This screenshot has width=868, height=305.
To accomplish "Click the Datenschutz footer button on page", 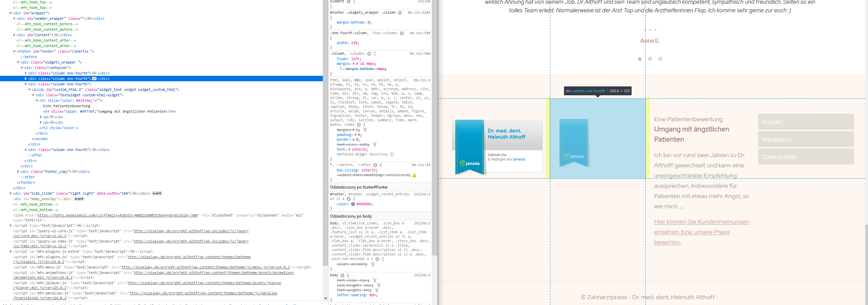I will point(806,157).
